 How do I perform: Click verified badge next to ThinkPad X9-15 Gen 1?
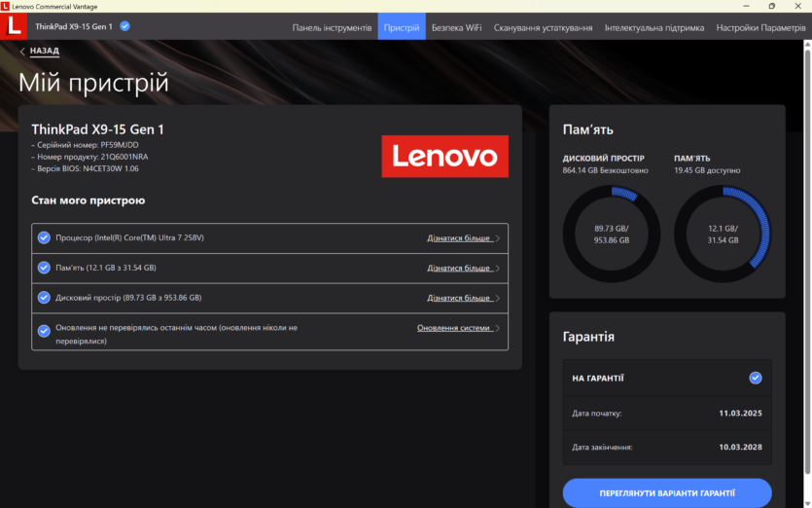pyautogui.click(x=124, y=26)
